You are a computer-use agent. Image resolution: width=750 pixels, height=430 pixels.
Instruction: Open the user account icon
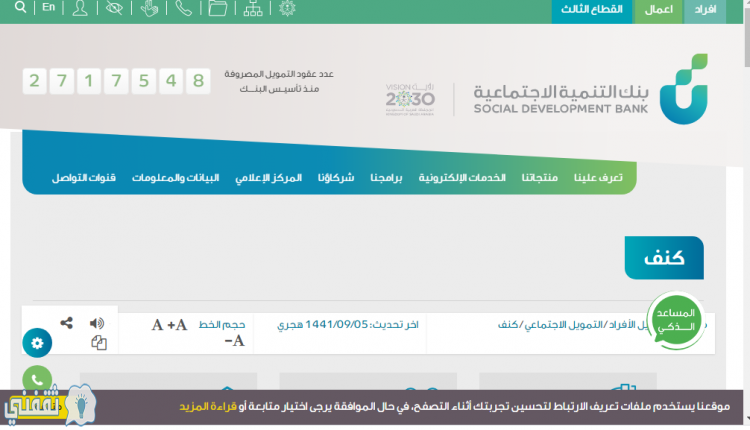[x=80, y=8]
